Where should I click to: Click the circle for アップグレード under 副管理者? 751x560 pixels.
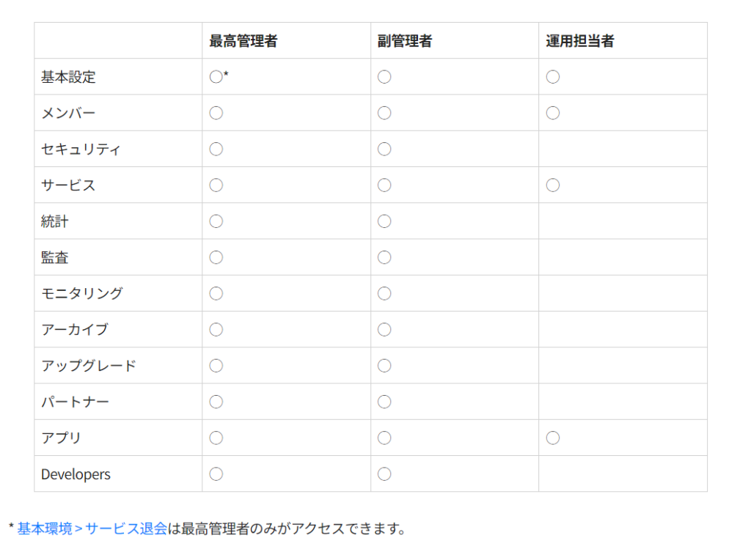[384, 366]
